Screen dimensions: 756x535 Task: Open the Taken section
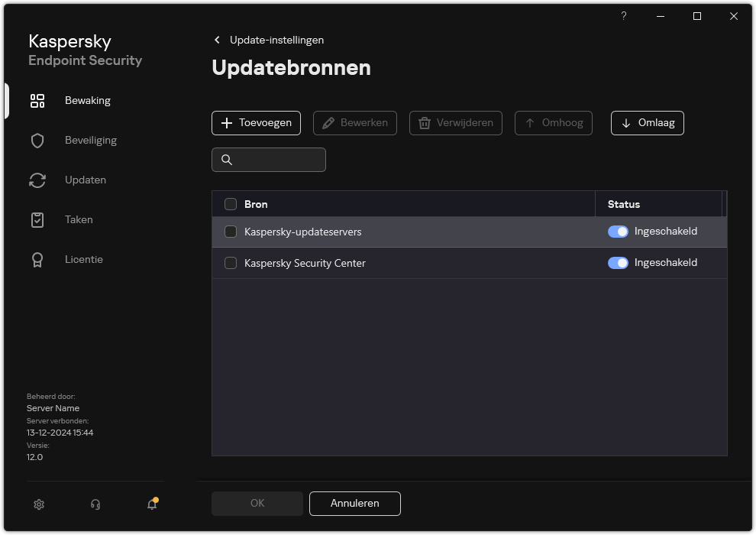[78, 219]
